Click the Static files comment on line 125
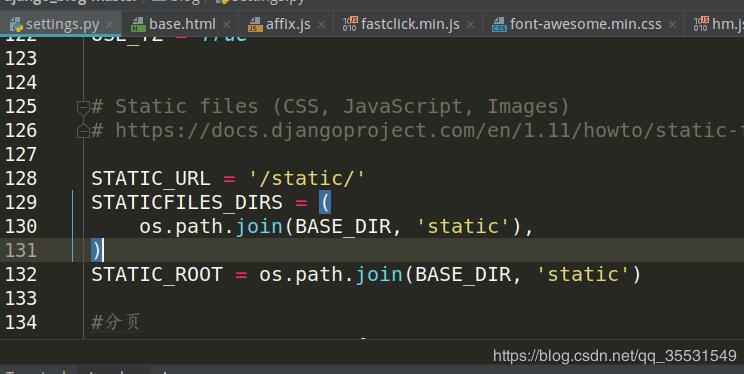Viewport: 744px width, 374px height. tap(330, 107)
